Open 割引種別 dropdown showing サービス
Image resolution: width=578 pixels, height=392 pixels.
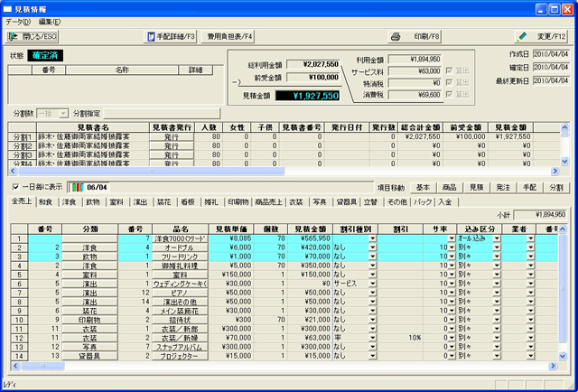pyautogui.click(x=373, y=282)
